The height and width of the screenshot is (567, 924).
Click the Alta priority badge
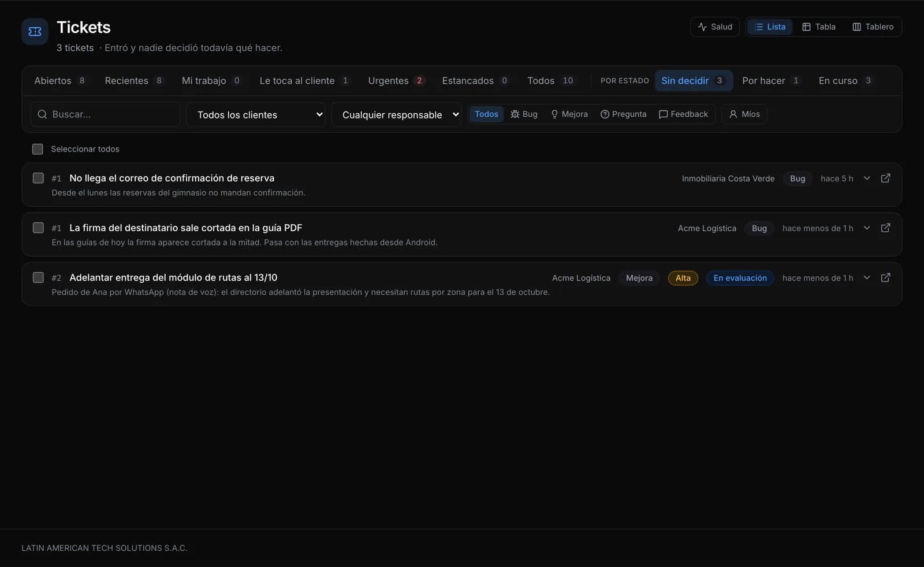(x=683, y=278)
